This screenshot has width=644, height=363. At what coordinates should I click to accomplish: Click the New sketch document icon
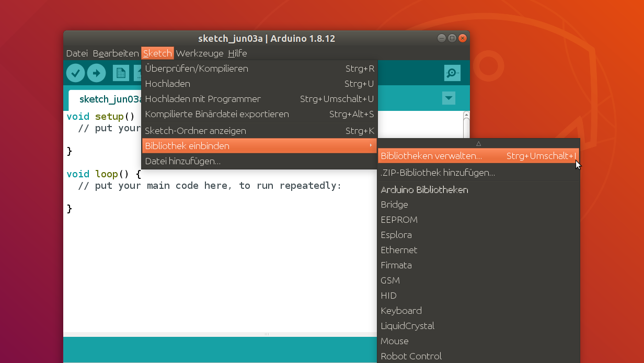(121, 73)
